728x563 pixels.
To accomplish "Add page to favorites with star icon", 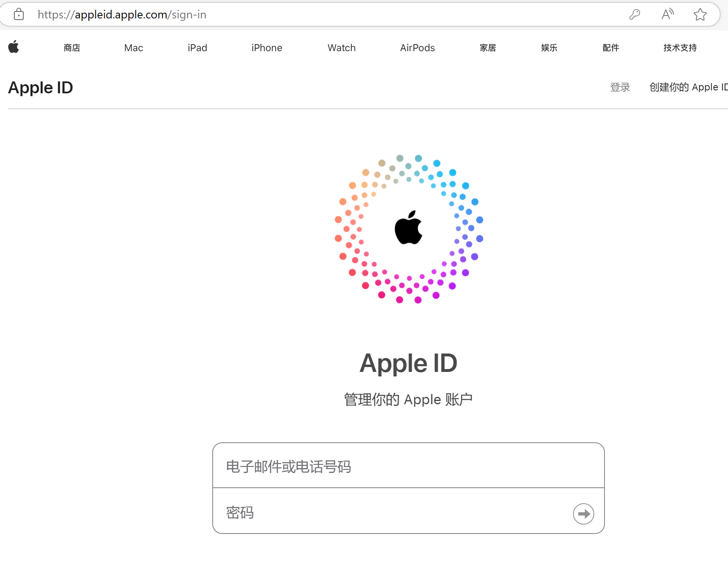I will [700, 15].
